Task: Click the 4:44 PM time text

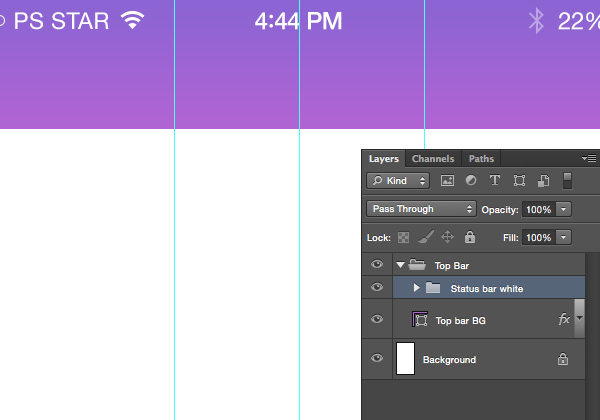Action: pyautogui.click(x=298, y=21)
